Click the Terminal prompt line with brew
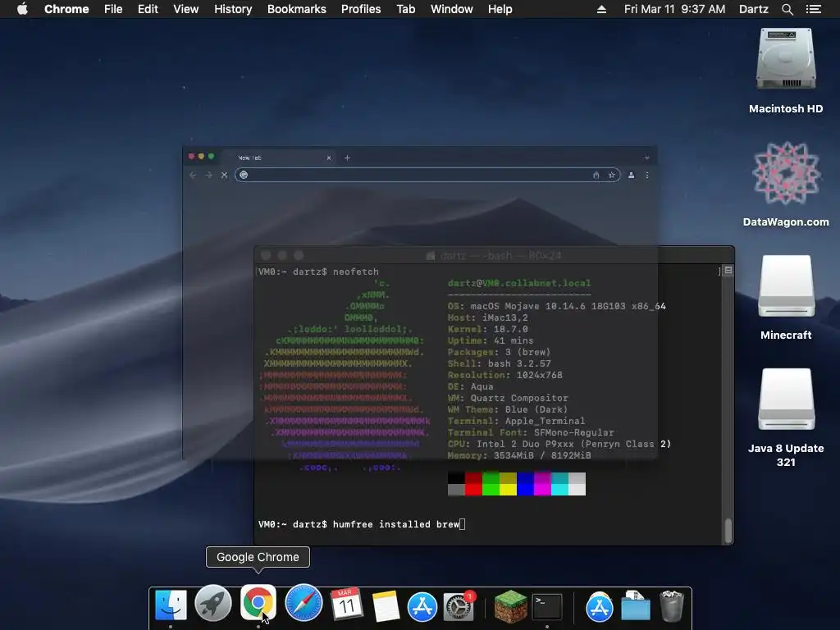The image size is (840, 630). tap(362, 524)
